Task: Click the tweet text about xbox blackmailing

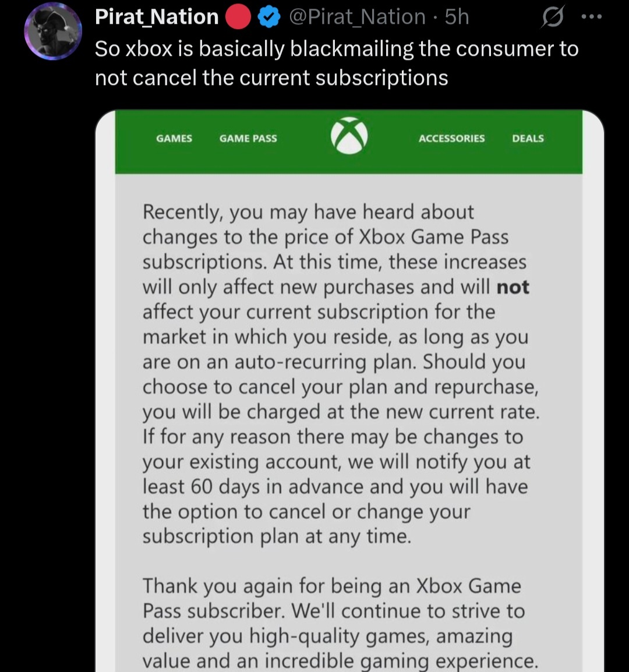Action: [x=337, y=63]
